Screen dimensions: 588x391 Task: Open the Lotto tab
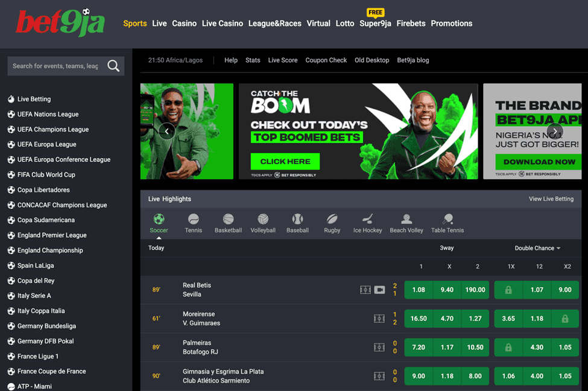(345, 24)
